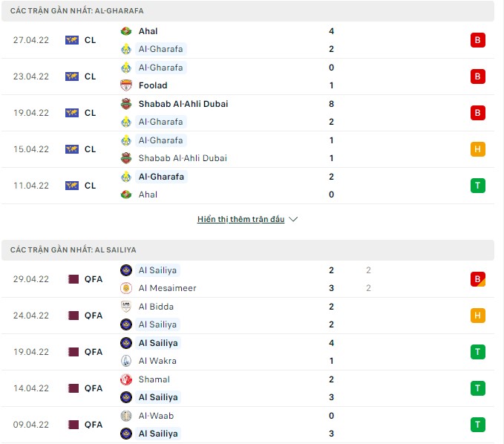Open the Al Sailiya team name on 29.04.22
504x444 pixels.
coord(157,270)
